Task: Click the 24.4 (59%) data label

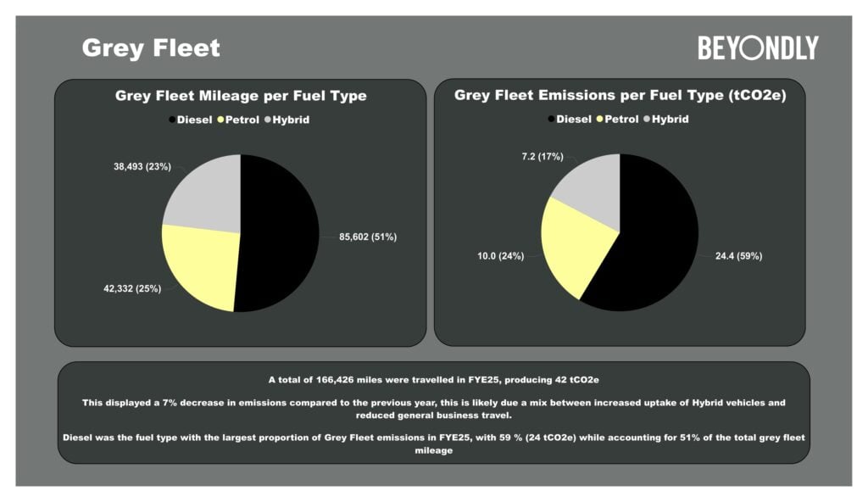Action: tap(733, 255)
